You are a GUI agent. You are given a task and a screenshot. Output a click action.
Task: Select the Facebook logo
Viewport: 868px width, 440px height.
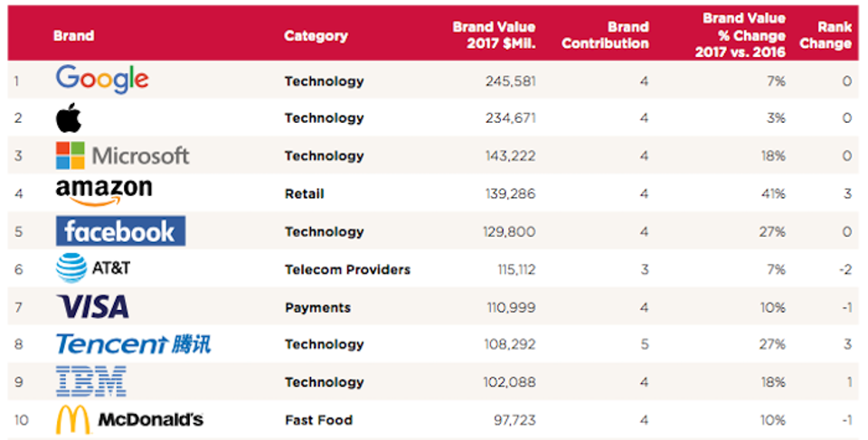(x=120, y=231)
